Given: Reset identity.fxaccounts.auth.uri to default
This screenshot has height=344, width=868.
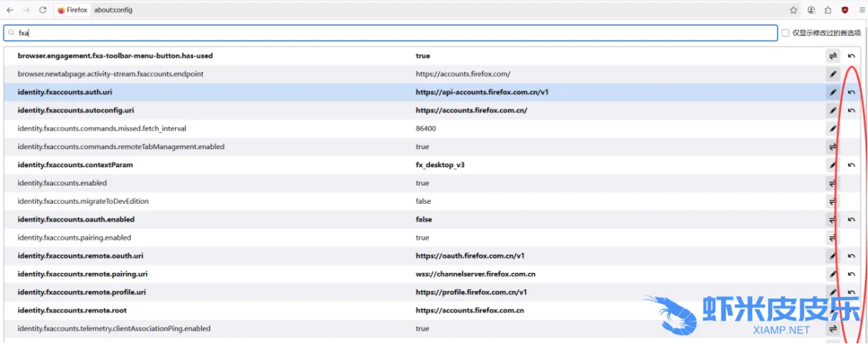Looking at the screenshot, I should click(x=851, y=92).
